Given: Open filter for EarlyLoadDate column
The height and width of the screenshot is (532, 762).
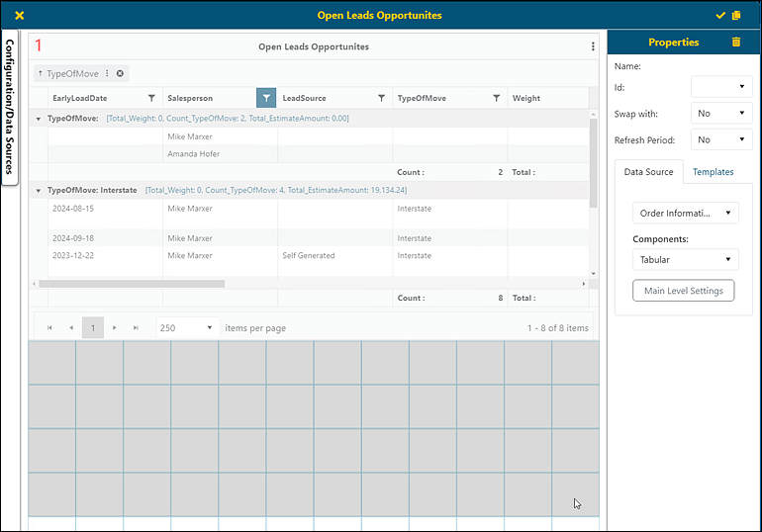Looking at the screenshot, I should tap(151, 98).
